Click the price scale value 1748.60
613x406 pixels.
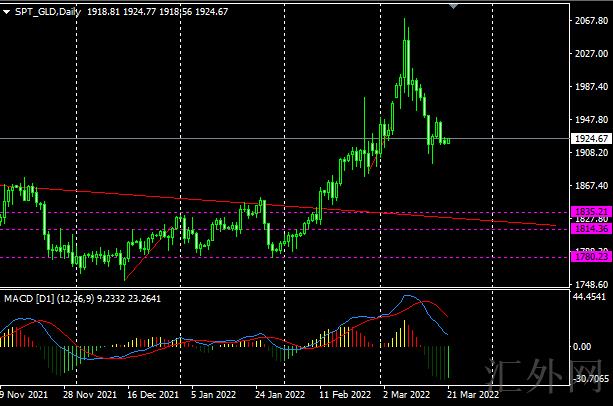pos(591,284)
